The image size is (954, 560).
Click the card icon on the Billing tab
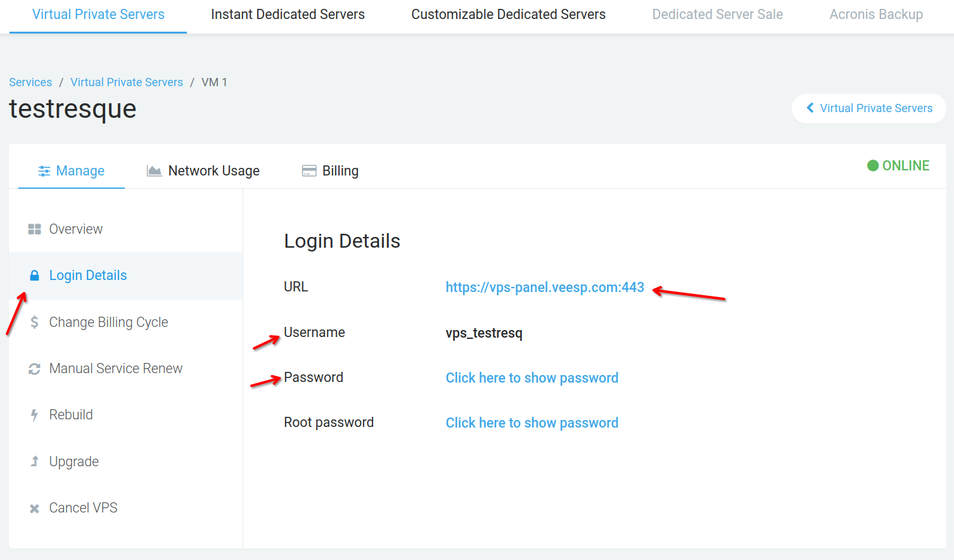308,170
